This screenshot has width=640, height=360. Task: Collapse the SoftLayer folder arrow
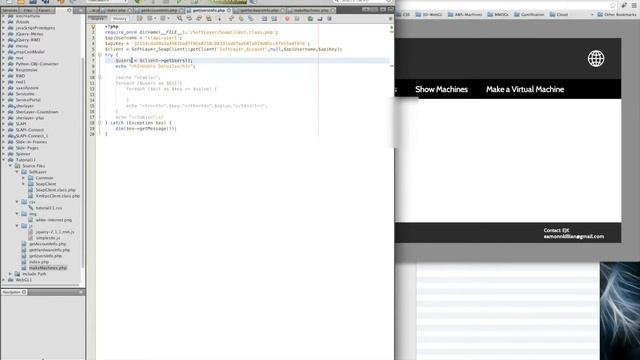(17, 172)
